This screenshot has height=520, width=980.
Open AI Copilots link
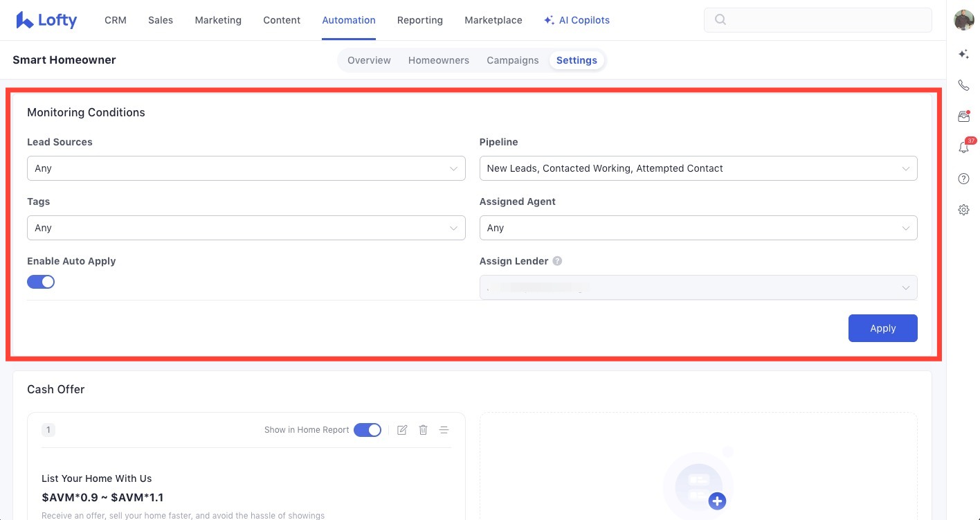point(577,20)
